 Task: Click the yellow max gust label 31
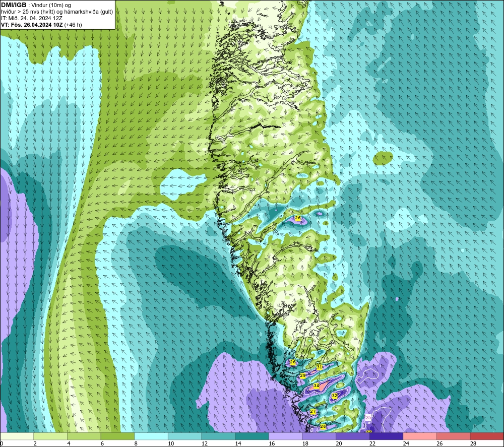click(x=319, y=367)
